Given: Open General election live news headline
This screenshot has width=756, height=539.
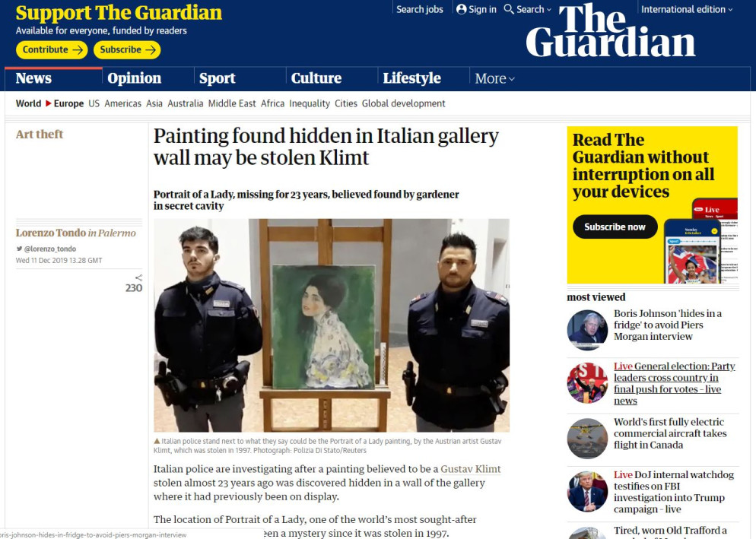Looking at the screenshot, I should tap(674, 383).
